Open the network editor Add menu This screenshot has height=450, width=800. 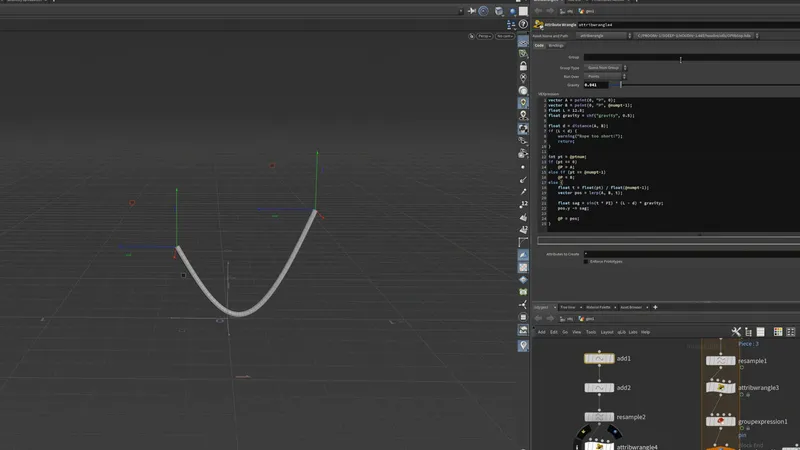(541, 332)
